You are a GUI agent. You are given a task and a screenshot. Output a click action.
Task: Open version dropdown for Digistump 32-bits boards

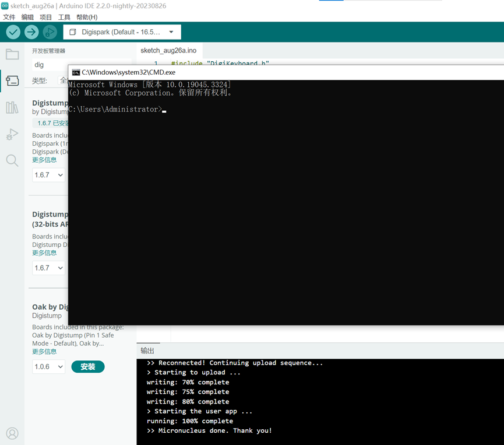48,268
